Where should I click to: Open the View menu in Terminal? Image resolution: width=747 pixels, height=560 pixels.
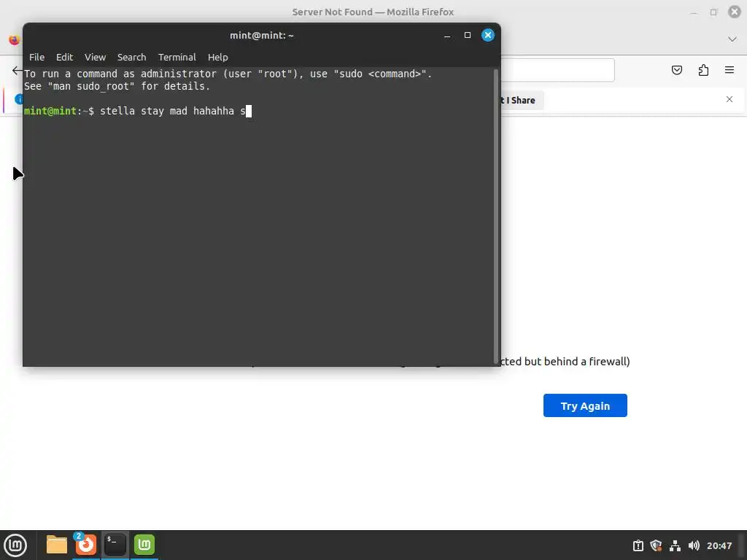[x=95, y=57]
